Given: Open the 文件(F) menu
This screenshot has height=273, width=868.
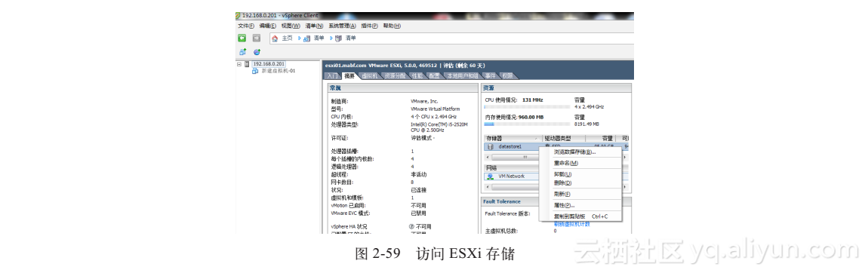Looking at the screenshot, I should pyautogui.click(x=246, y=26).
